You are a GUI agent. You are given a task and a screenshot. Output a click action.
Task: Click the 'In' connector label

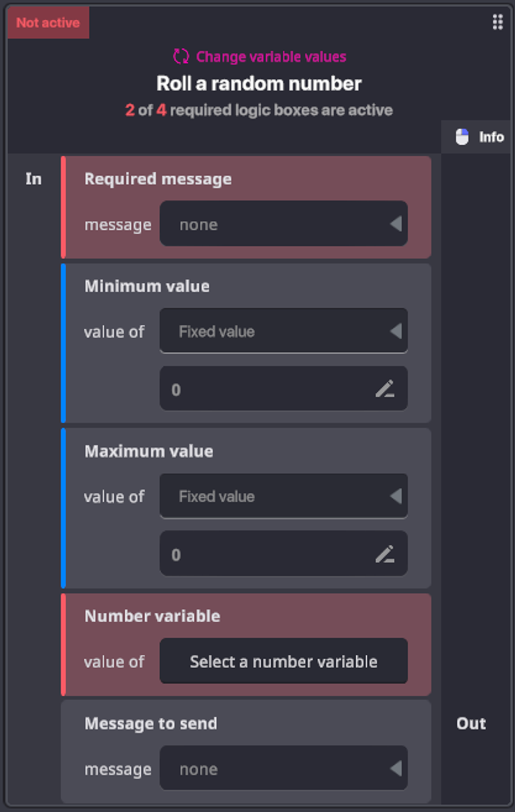34,179
